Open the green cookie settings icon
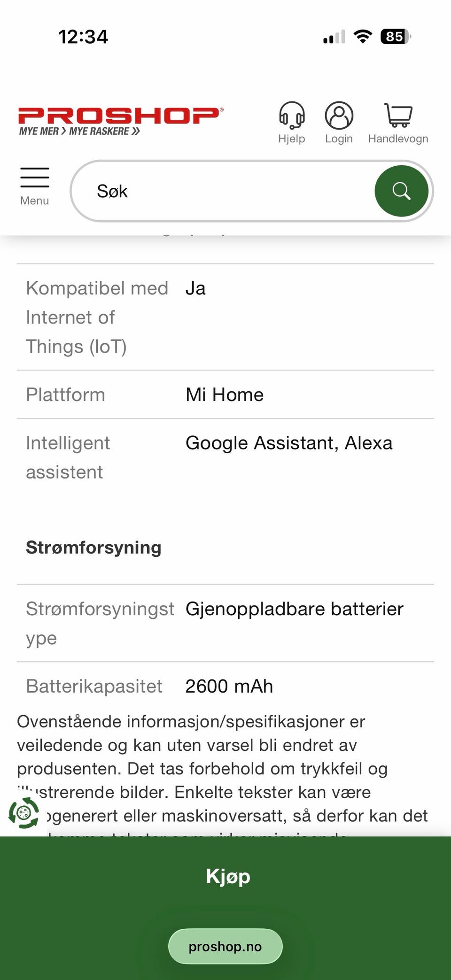This screenshot has height=980, width=451. (24, 812)
